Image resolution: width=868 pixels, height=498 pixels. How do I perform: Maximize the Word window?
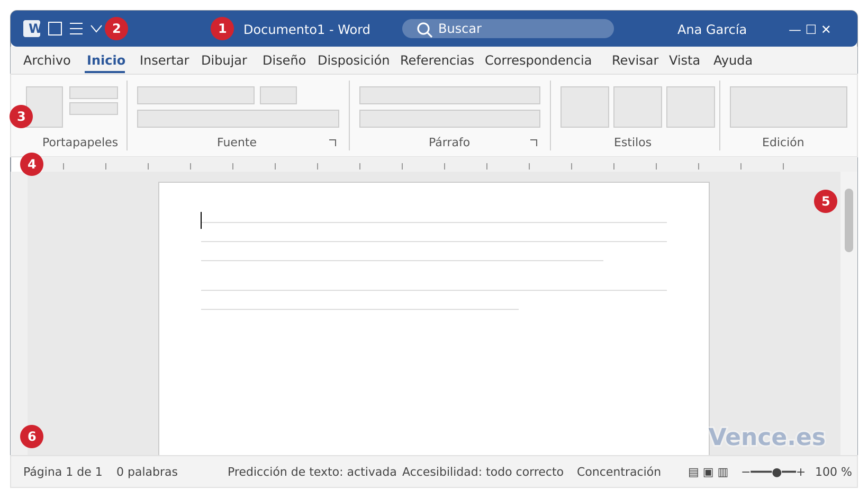pos(811,29)
